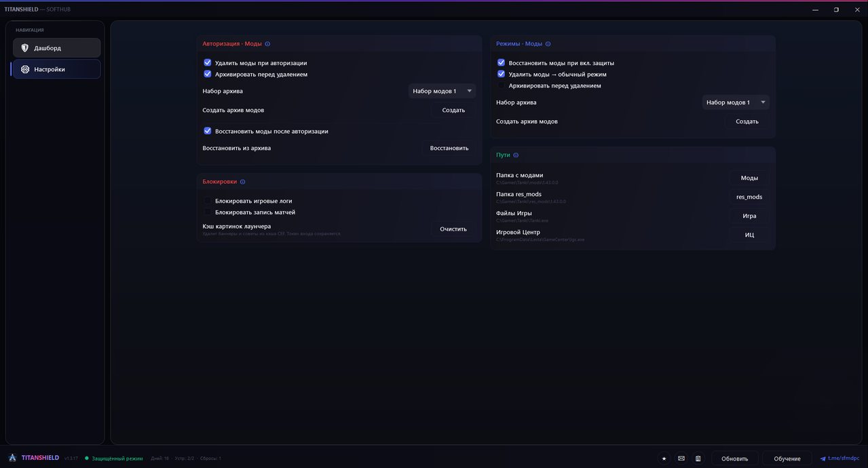Image resolution: width=868 pixels, height=468 pixels.
Task: Click the info icon next to Авторизация · Моды
Action: point(267,44)
